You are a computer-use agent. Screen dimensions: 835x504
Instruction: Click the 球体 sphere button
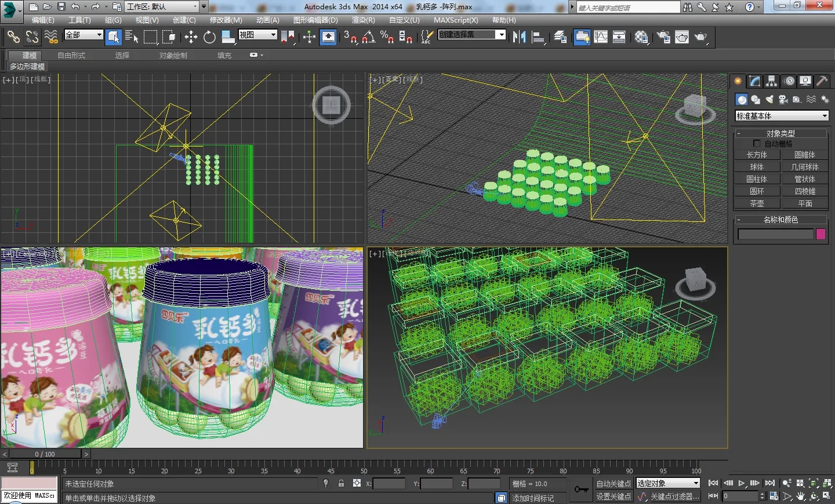(x=757, y=167)
